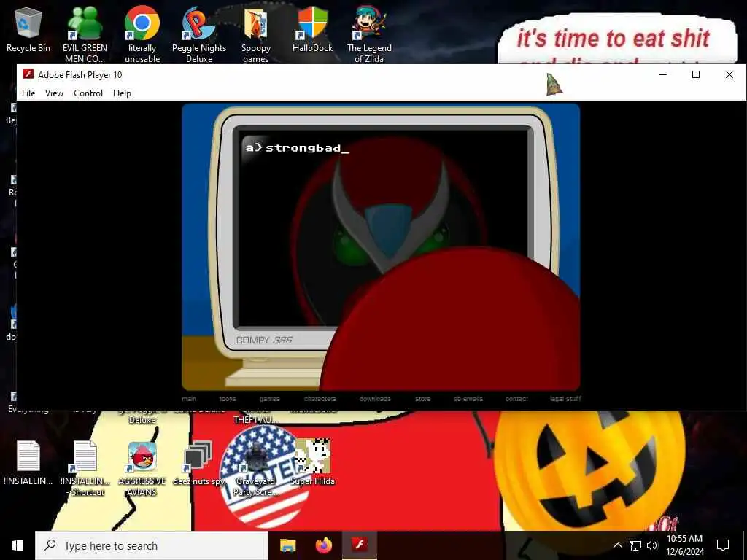Open the 'sb emails' navigation link

click(x=468, y=399)
